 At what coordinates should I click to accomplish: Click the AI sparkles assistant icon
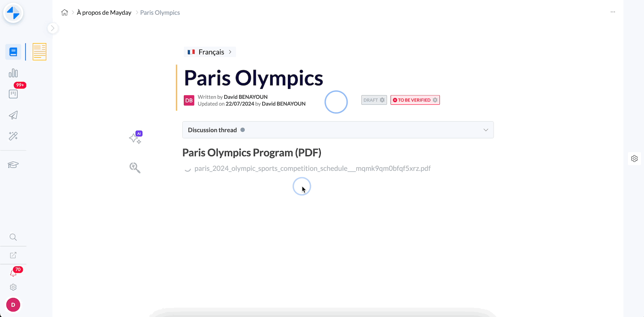135,138
